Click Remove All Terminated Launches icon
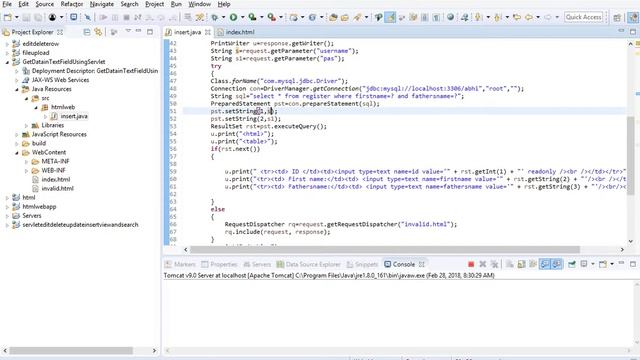 pyautogui.click(x=494, y=264)
